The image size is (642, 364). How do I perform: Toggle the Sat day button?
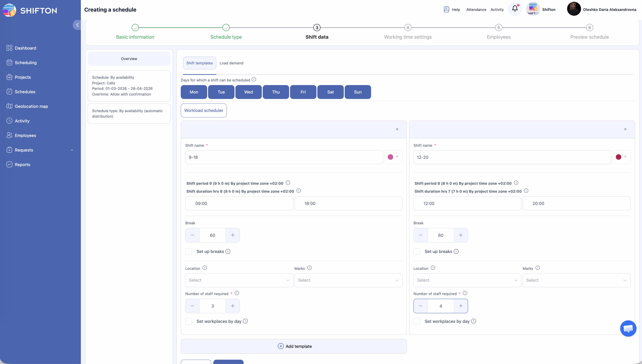(330, 92)
